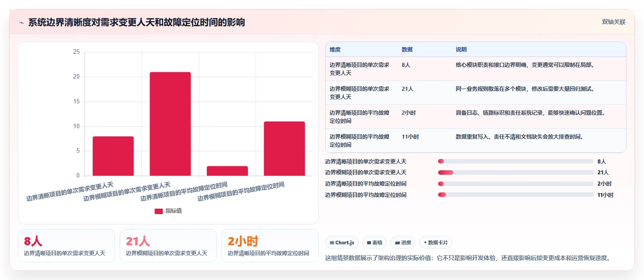The height and width of the screenshot is (280, 644).
Task: Click the summary sentence beginning 这组情景数据展示了
Action: tap(469, 258)
